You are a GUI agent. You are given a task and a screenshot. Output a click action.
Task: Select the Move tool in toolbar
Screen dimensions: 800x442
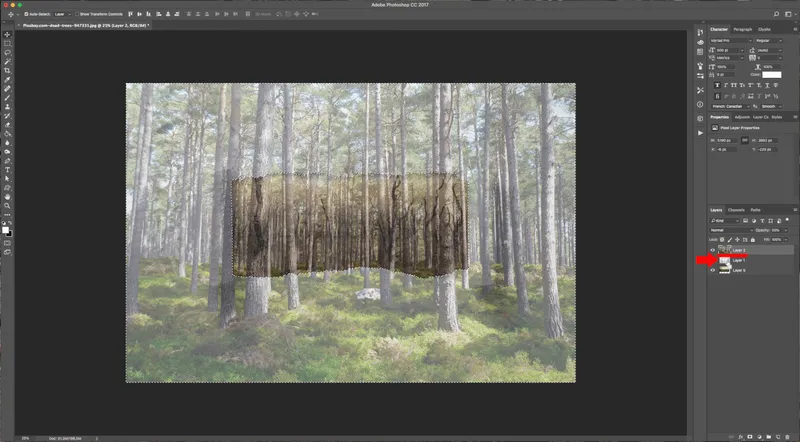(7, 35)
